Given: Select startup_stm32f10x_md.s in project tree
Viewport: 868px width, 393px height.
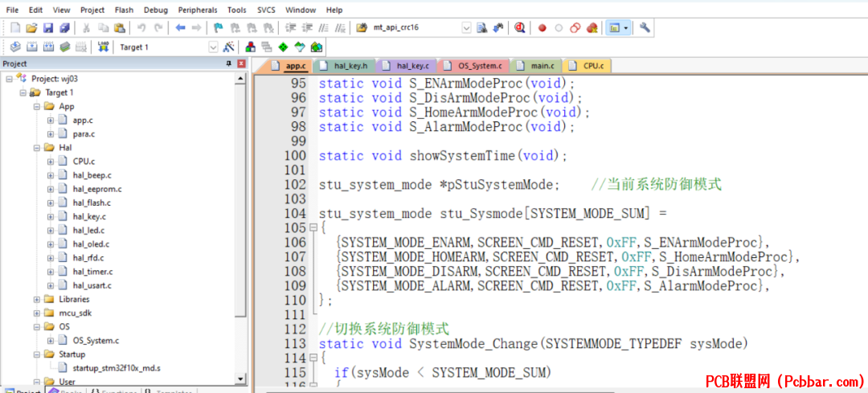Looking at the screenshot, I should [117, 368].
